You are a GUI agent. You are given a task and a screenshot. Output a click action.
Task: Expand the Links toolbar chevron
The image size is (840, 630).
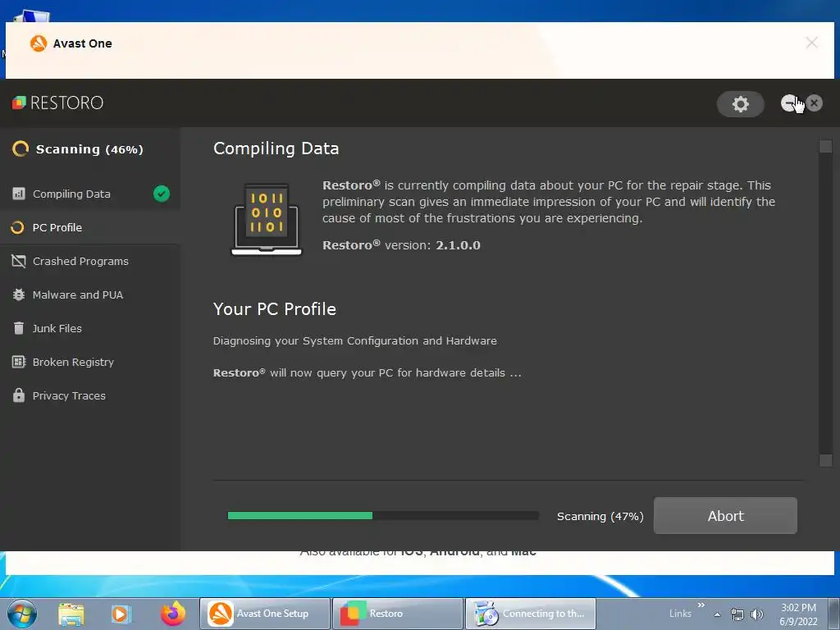coord(701,605)
